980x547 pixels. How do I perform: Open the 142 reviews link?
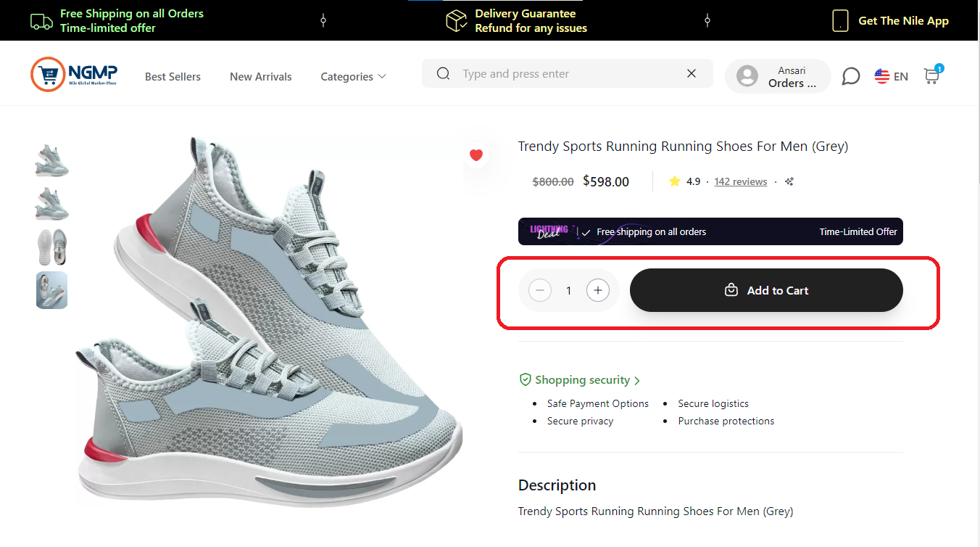tap(741, 181)
